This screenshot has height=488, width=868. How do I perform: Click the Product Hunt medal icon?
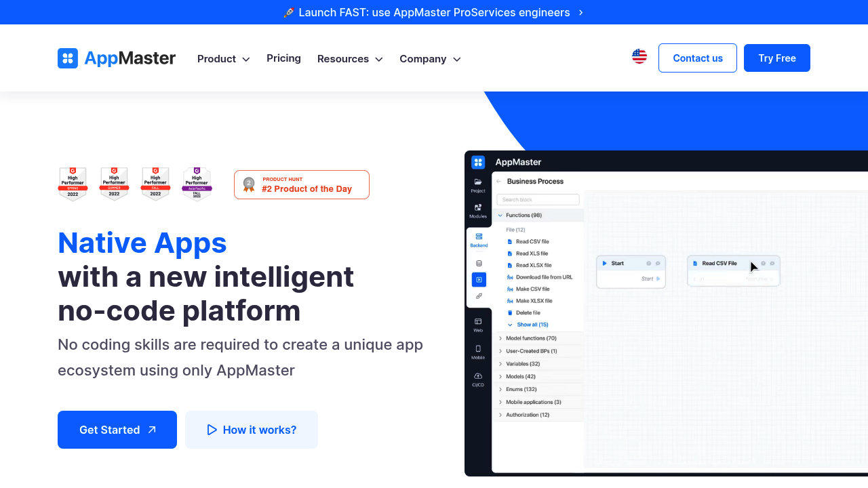coord(249,184)
